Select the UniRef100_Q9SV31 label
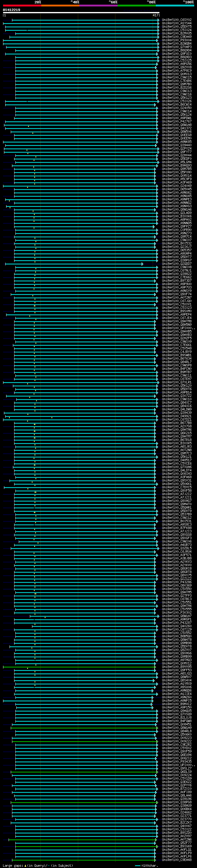Image resolution: width=197 pixels, height=868 pixels. point(177,481)
